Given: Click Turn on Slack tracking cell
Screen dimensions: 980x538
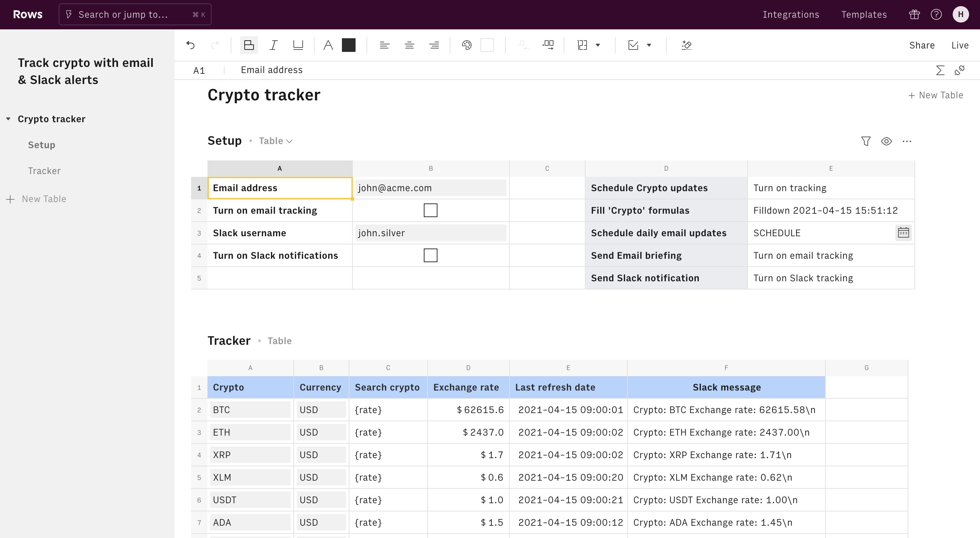Looking at the screenshot, I should click(x=831, y=278).
